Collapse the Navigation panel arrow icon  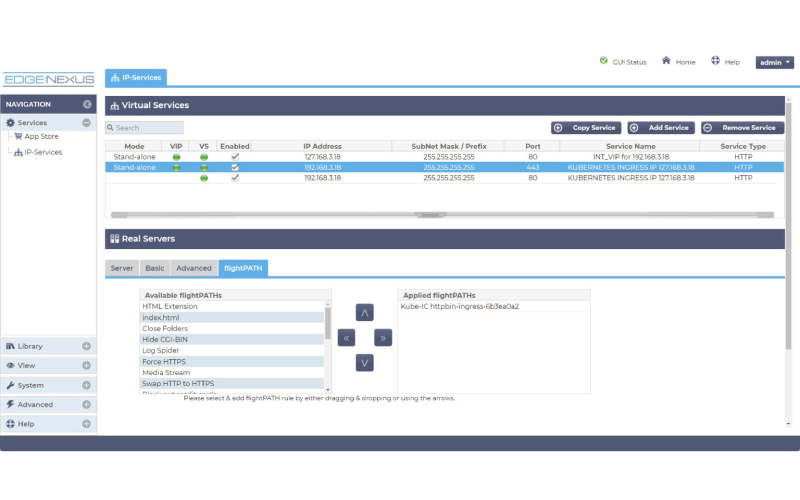point(87,104)
